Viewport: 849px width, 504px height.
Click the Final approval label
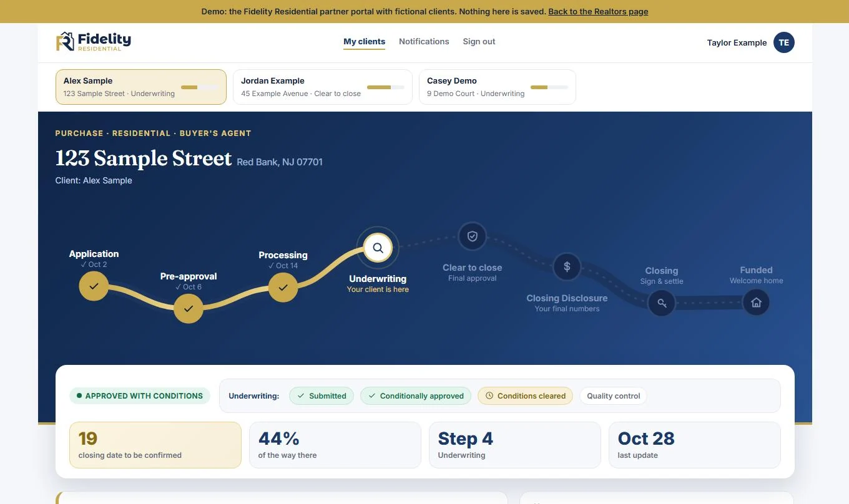pyautogui.click(x=473, y=278)
